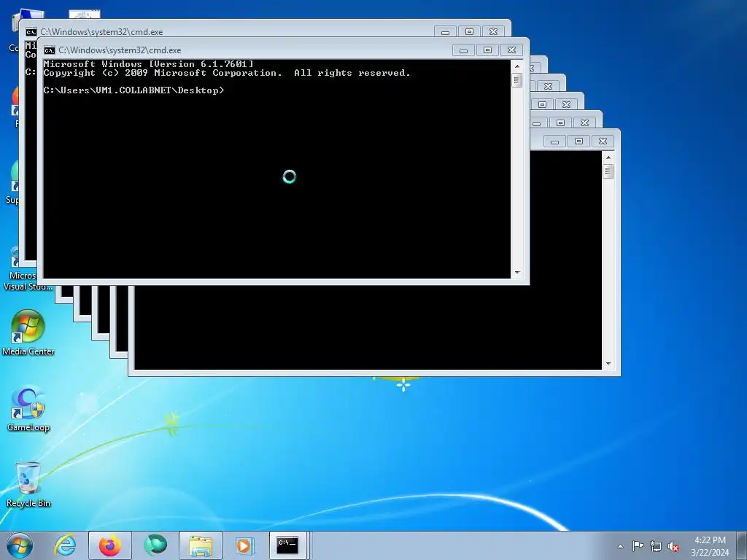Click the front cmd.exe scrollbar thumb
The width and height of the screenshot is (747, 560).
[517, 80]
